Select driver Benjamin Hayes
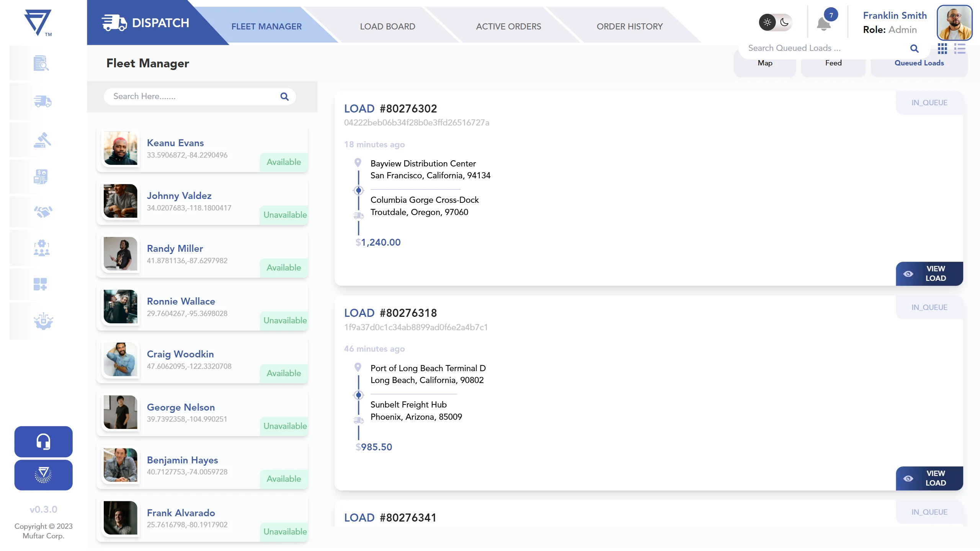The width and height of the screenshot is (980, 551). click(202, 466)
